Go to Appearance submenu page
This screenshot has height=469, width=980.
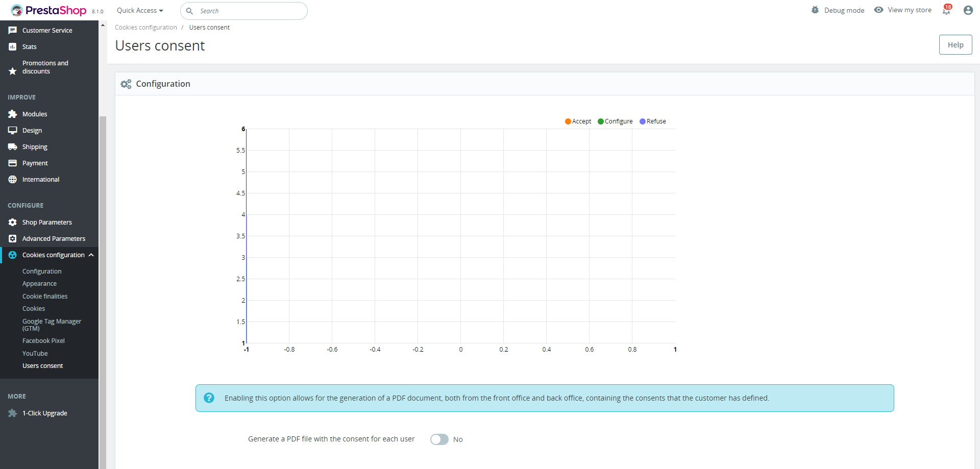point(39,283)
